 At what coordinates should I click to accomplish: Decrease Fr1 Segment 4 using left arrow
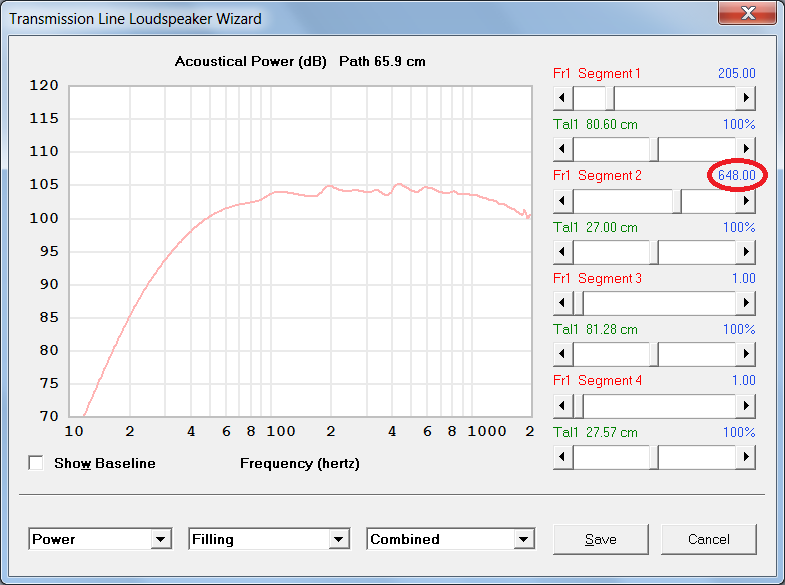pos(563,406)
